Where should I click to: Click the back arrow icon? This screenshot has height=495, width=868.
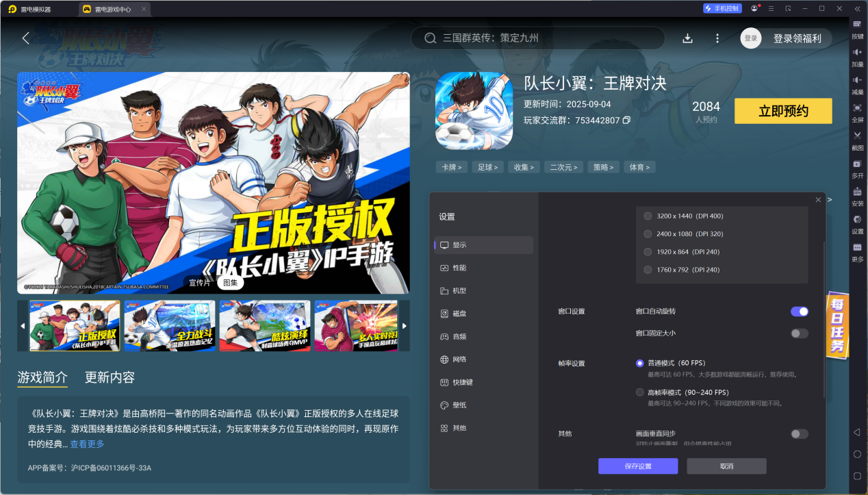tap(26, 38)
